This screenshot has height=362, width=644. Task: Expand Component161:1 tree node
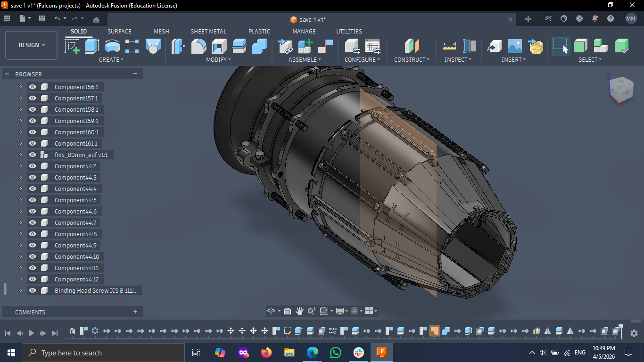pos(21,143)
